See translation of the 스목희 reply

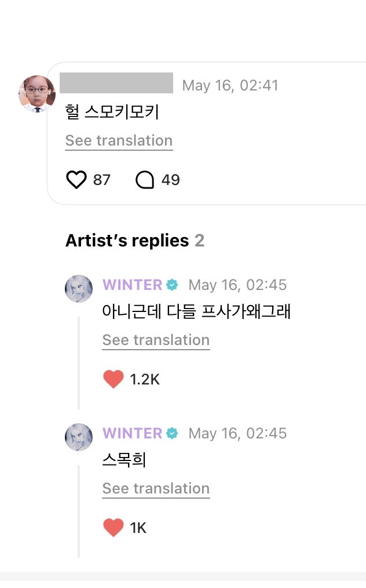click(x=156, y=489)
